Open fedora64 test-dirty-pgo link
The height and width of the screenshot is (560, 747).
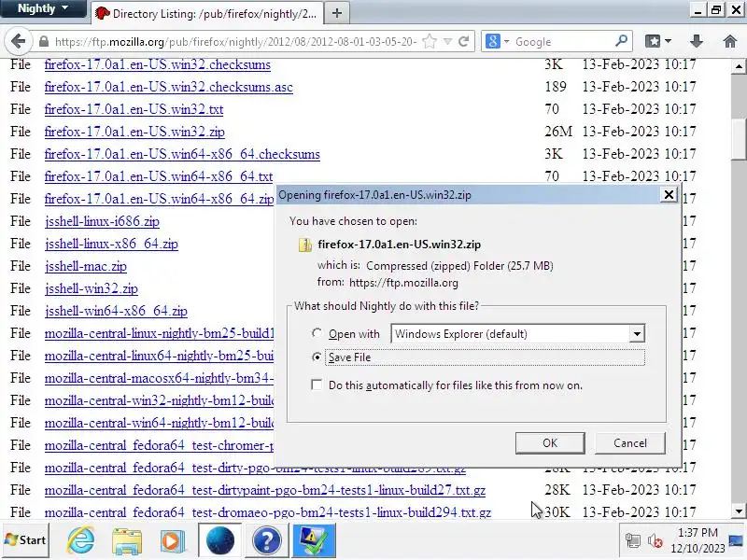(255, 469)
